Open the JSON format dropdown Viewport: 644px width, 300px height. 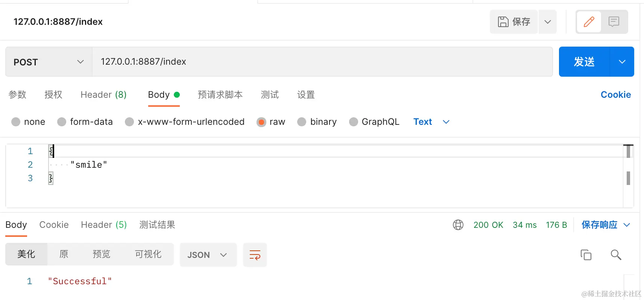208,255
